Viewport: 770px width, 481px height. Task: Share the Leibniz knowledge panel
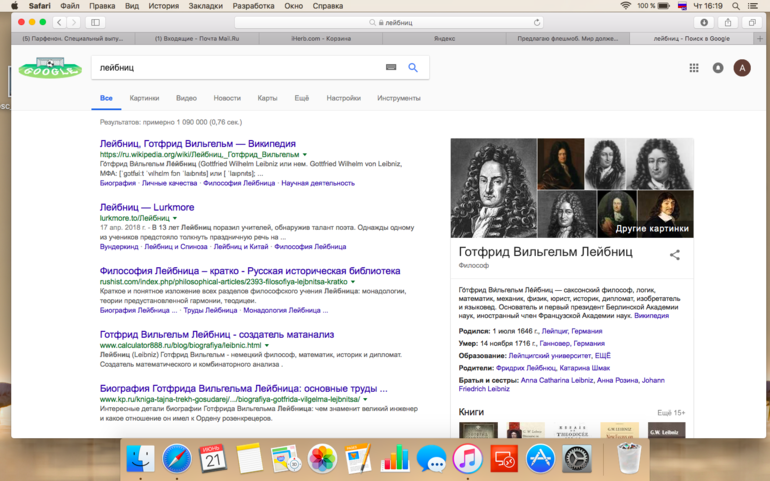click(675, 255)
